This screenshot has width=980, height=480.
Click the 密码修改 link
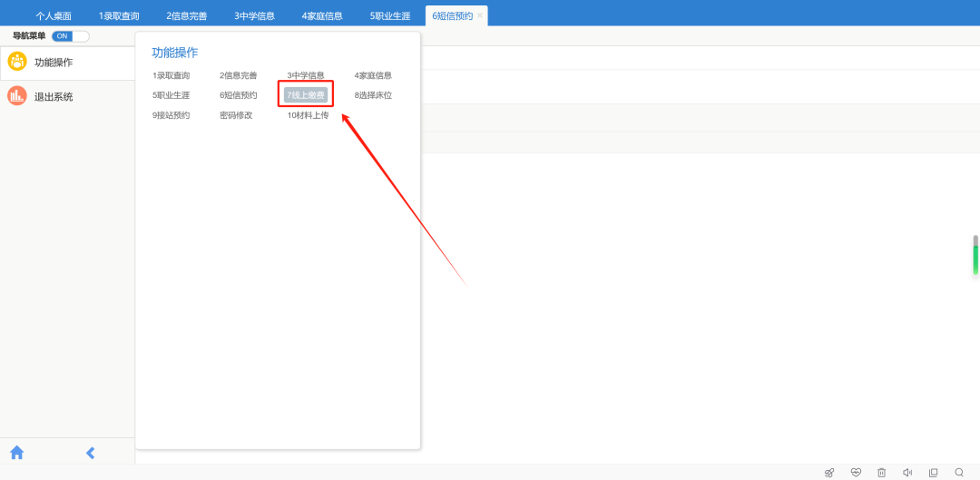[236, 115]
